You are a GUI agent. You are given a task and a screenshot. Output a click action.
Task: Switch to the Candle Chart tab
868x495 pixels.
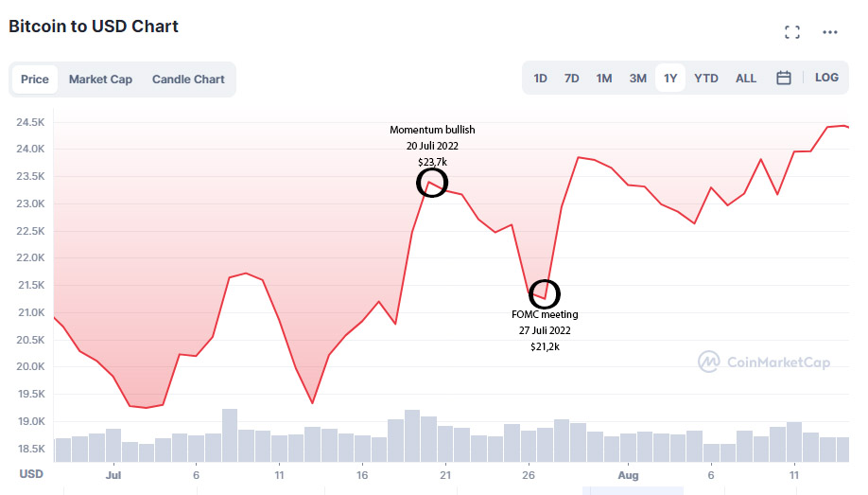tap(188, 80)
